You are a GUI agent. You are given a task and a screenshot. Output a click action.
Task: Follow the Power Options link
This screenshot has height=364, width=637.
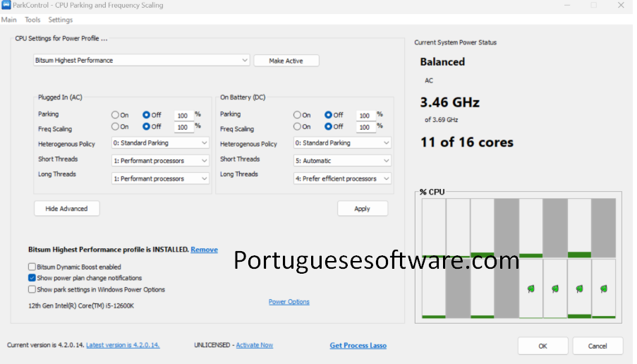pos(289,302)
